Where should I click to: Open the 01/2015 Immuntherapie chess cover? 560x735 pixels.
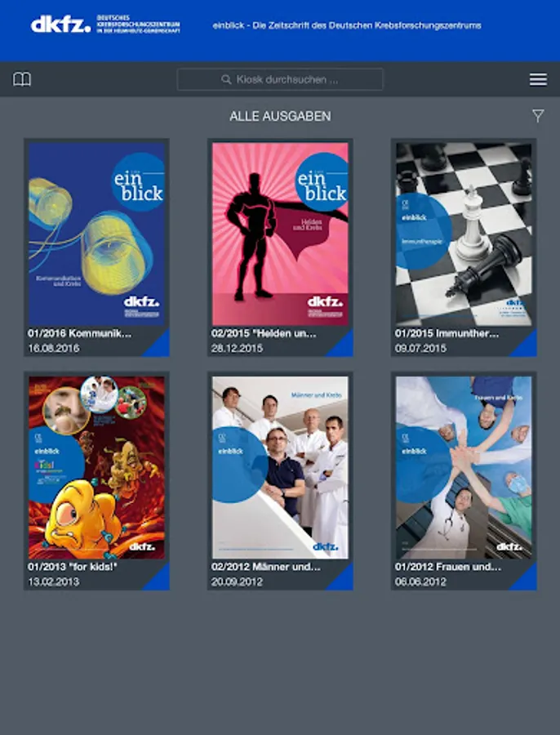pyautogui.click(x=464, y=234)
